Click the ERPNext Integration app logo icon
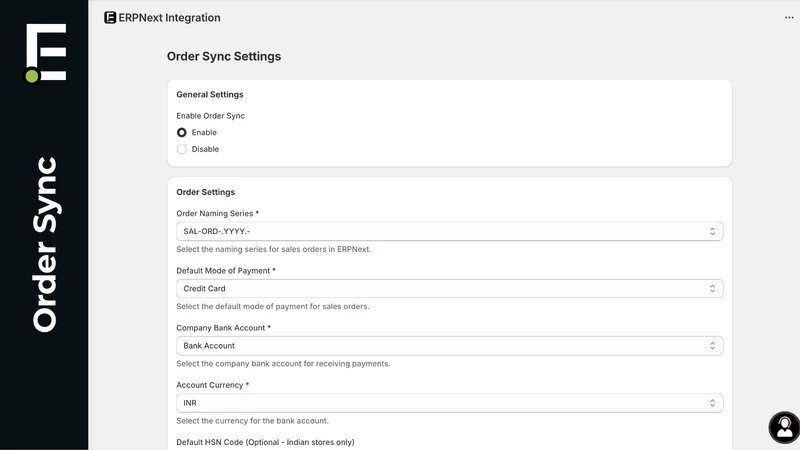Image resolution: width=800 pixels, height=450 pixels. click(x=110, y=18)
